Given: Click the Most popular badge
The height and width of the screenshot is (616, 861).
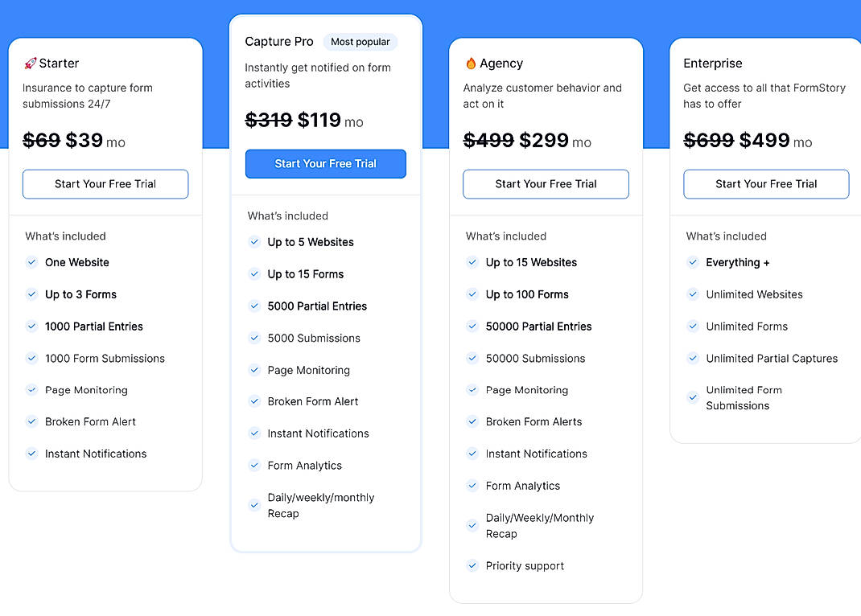Looking at the screenshot, I should 360,42.
